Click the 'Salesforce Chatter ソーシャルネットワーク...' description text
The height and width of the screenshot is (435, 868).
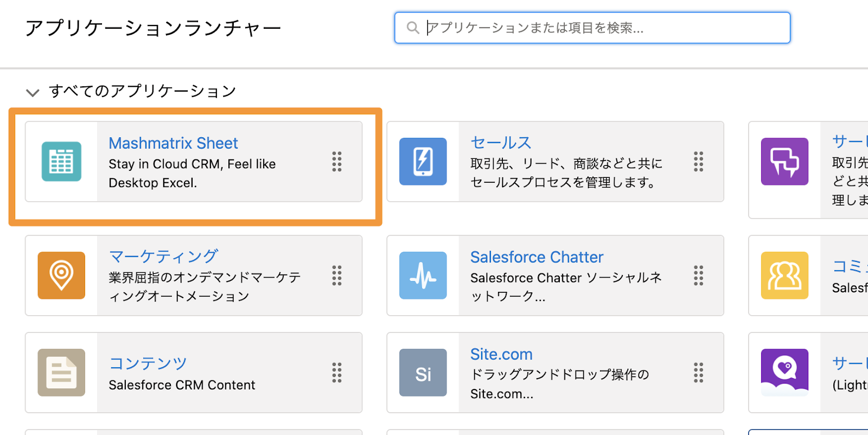(x=566, y=287)
